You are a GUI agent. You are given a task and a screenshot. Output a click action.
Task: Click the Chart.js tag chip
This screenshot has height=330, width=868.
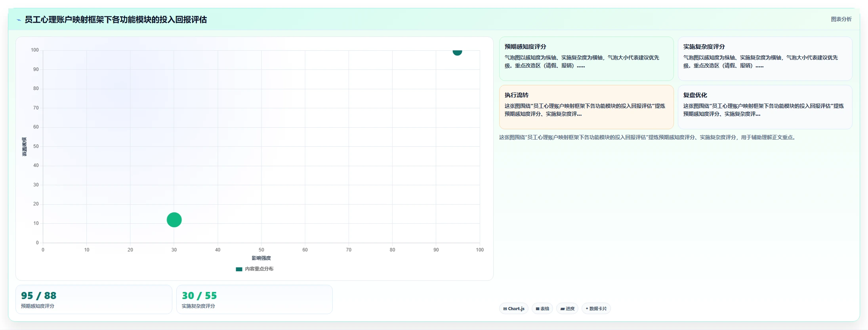pos(513,309)
